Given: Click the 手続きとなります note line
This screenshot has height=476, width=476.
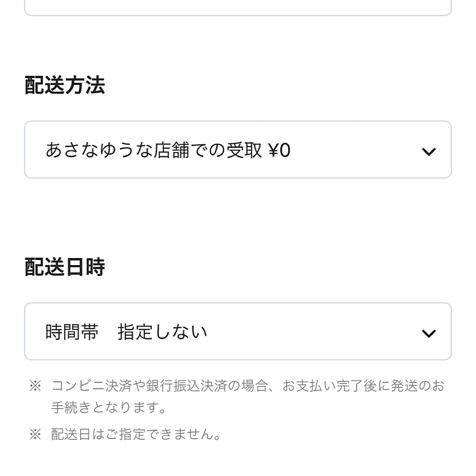Looking at the screenshot, I should pos(109,408).
